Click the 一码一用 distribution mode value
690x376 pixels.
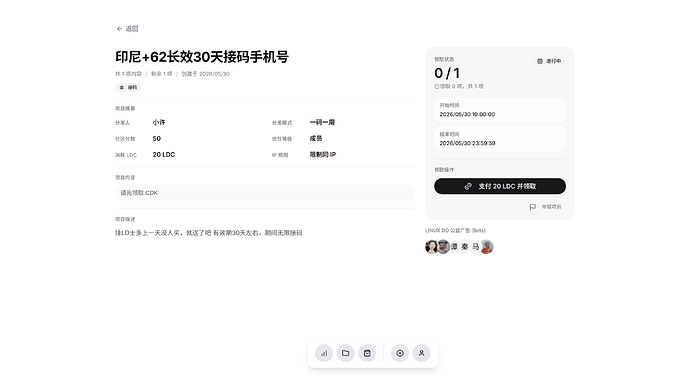tap(322, 122)
